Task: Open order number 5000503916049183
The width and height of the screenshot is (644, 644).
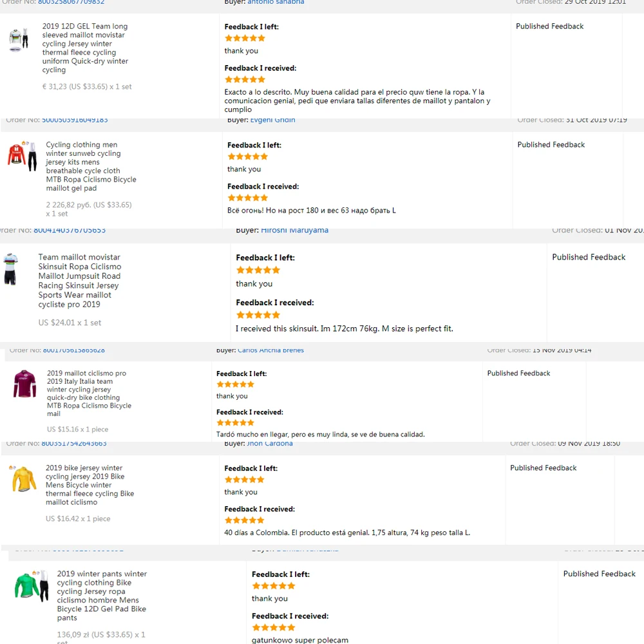Action: [75, 120]
